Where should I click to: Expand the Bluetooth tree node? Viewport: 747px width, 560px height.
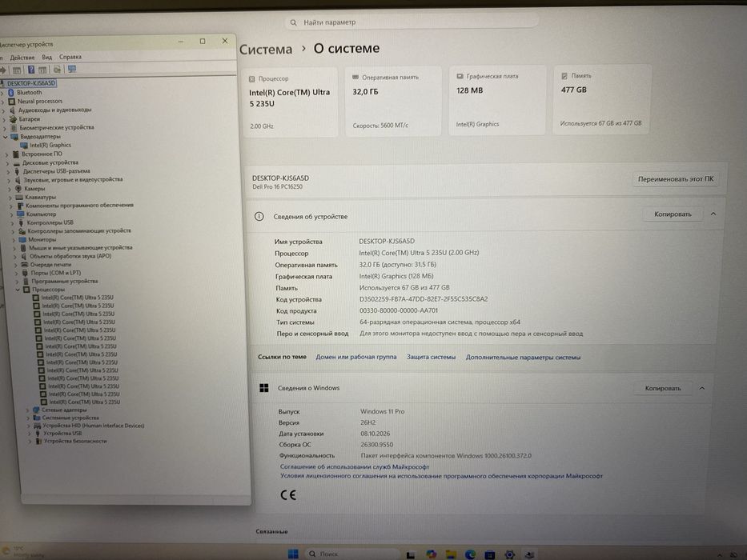pos(2,93)
